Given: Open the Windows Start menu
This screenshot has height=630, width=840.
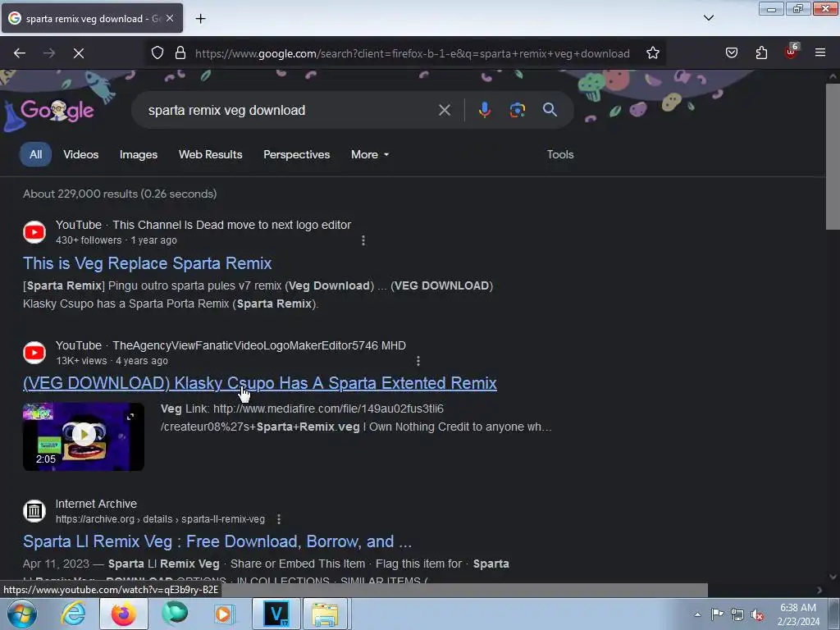Looking at the screenshot, I should click(x=21, y=614).
